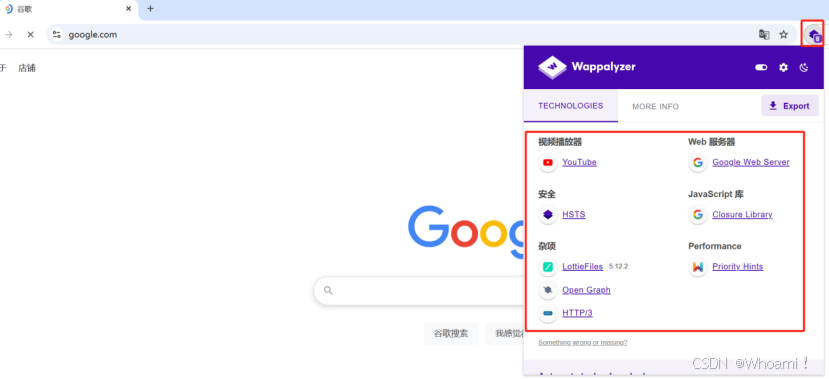The image size is (829, 379).
Task: Click the LottieFiles version 5.12.2 label
Action: 618,266
